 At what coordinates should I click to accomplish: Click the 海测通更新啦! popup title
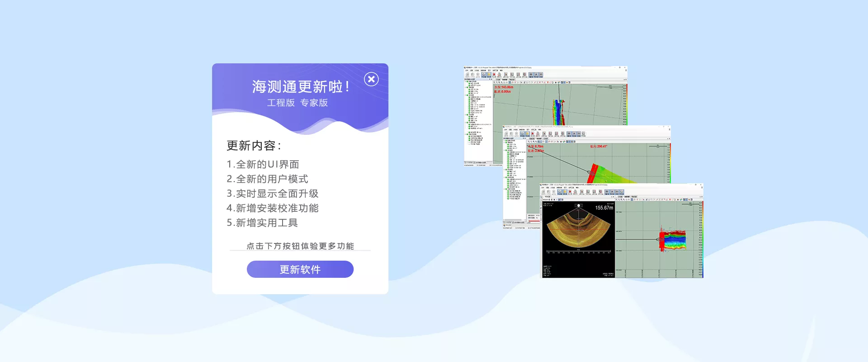pyautogui.click(x=300, y=86)
